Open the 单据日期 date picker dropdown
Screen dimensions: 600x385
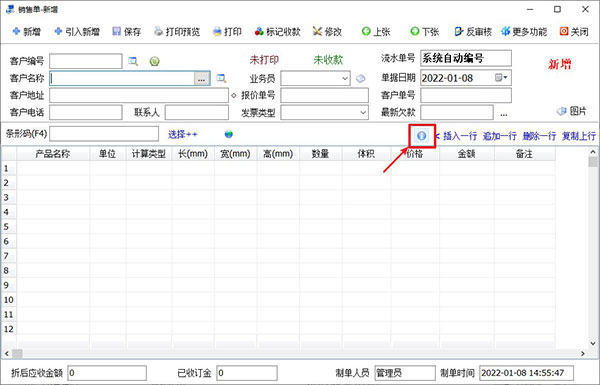(501, 78)
